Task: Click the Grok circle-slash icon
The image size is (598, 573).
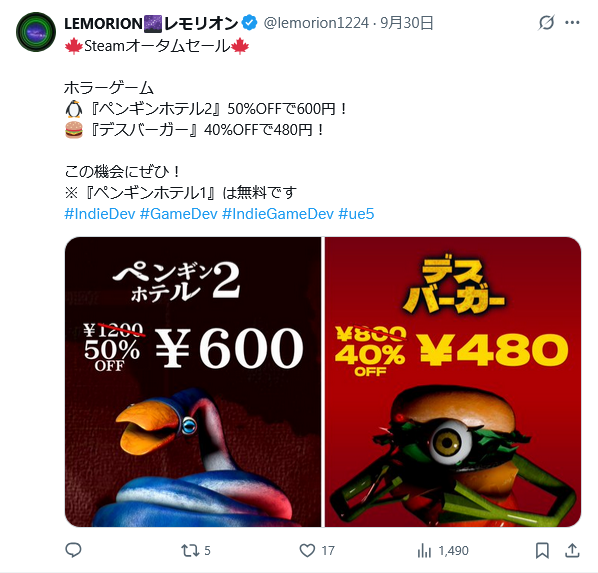Action: click(546, 23)
